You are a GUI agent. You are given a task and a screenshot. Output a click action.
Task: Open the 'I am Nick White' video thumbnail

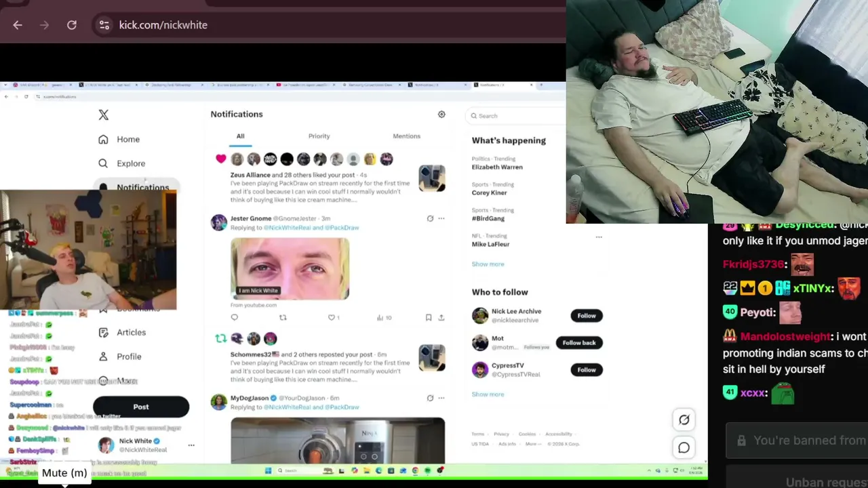coord(290,269)
